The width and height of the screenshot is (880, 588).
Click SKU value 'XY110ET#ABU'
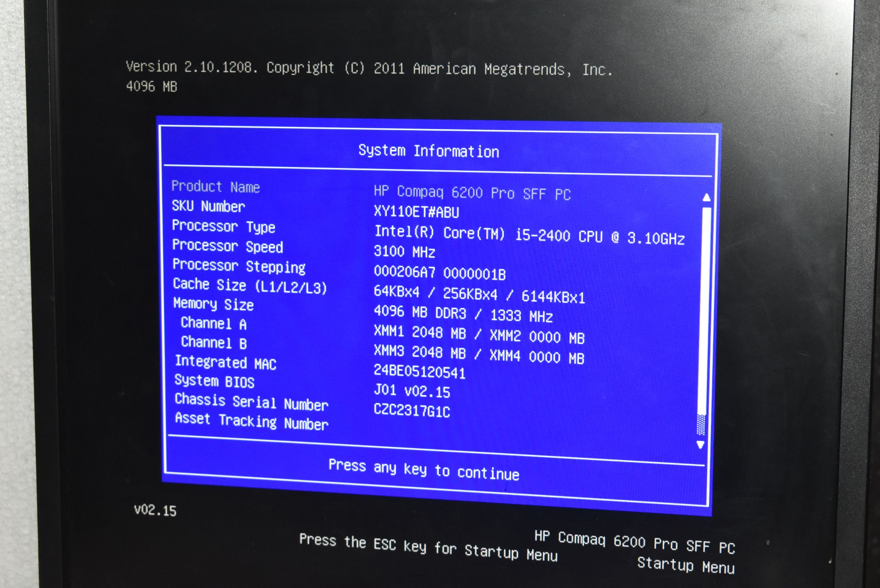[416, 212]
